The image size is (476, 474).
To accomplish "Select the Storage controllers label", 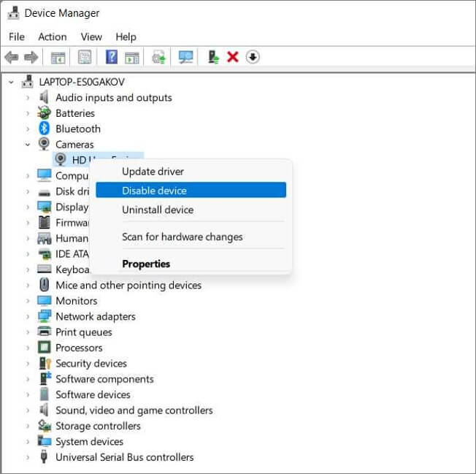I will point(98,426).
